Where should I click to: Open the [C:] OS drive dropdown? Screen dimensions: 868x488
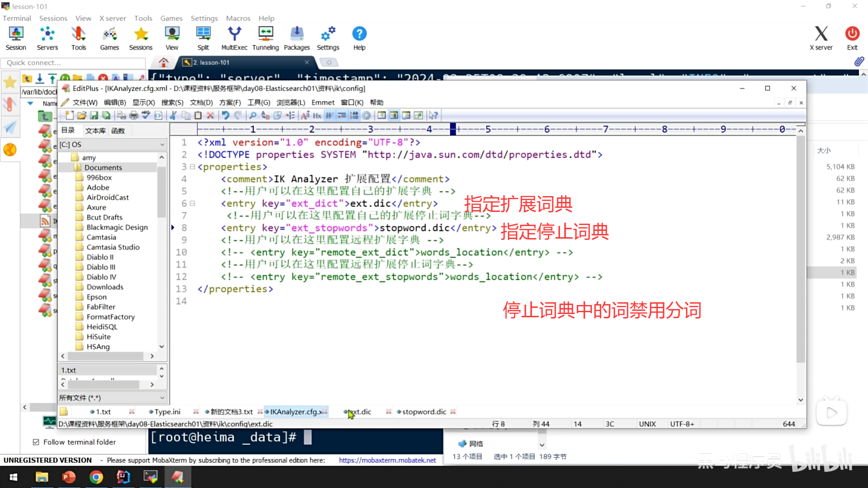click(x=162, y=145)
